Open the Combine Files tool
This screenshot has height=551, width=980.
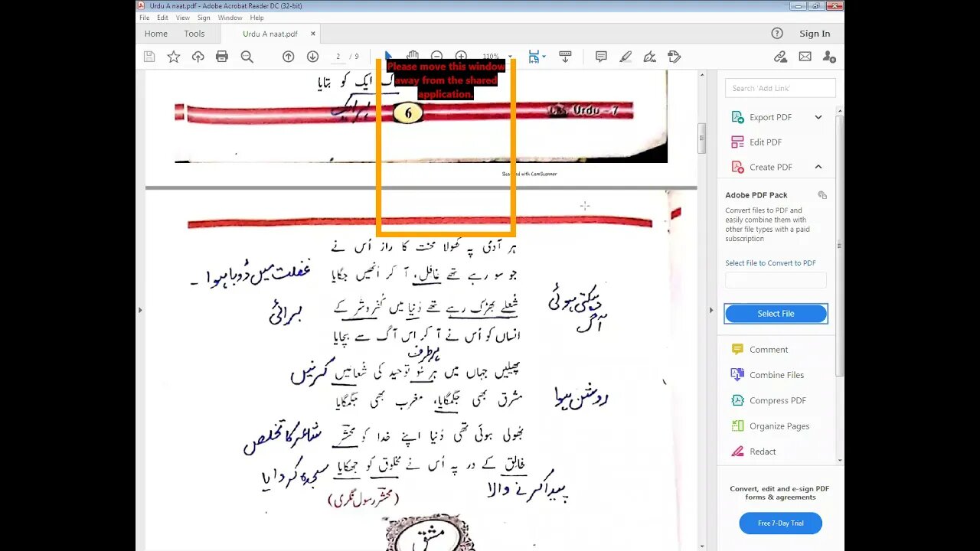tap(776, 375)
